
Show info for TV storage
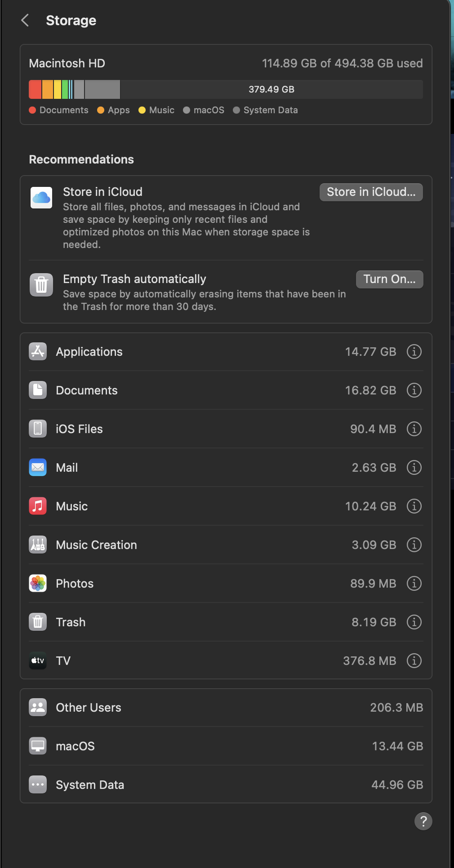[x=414, y=660]
